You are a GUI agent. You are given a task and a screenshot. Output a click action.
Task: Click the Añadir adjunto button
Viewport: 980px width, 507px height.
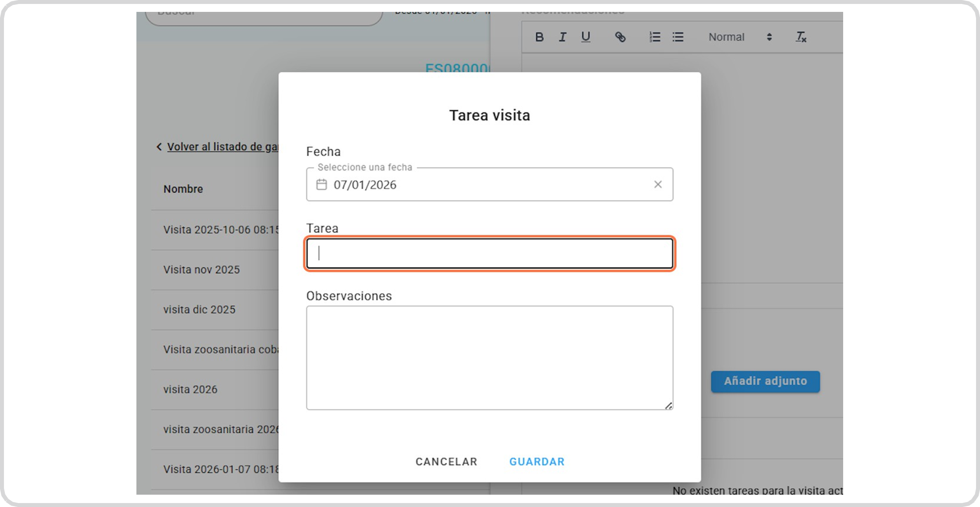point(765,381)
